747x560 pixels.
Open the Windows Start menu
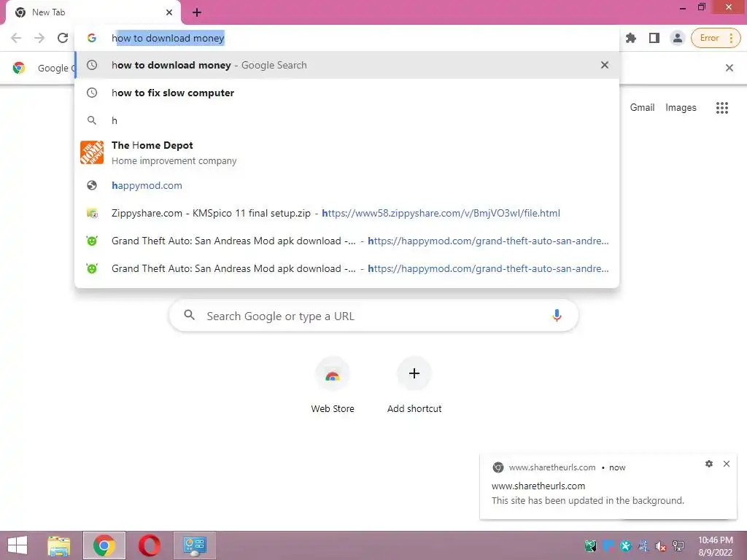coord(18,545)
